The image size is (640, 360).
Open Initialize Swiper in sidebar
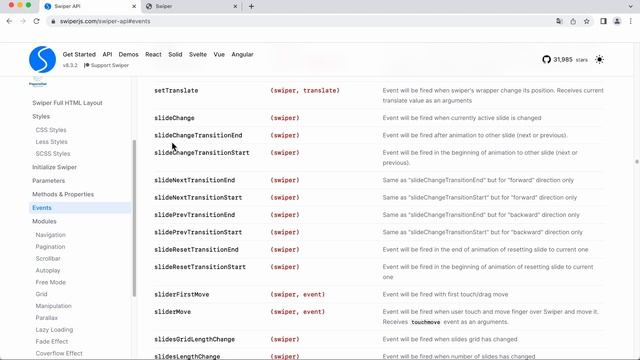click(x=54, y=167)
